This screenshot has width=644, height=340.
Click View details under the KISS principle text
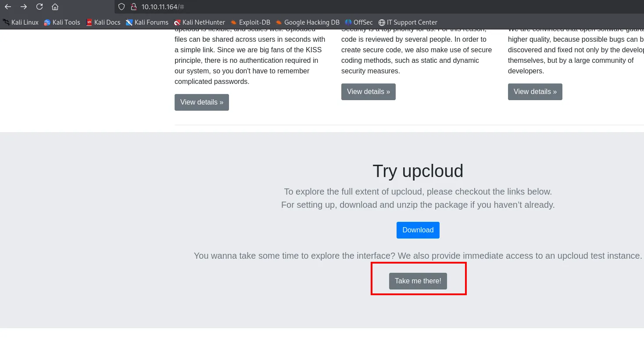tap(202, 102)
